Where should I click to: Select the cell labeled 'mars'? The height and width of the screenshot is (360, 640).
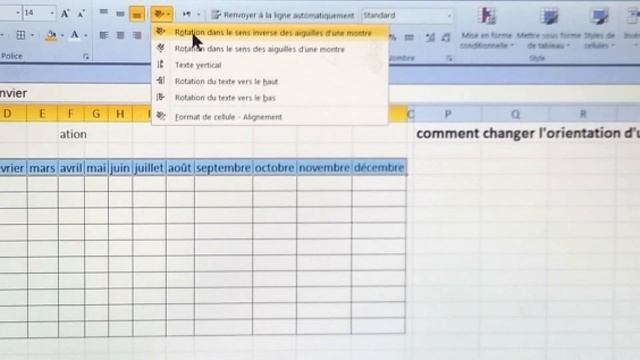tap(42, 168)
